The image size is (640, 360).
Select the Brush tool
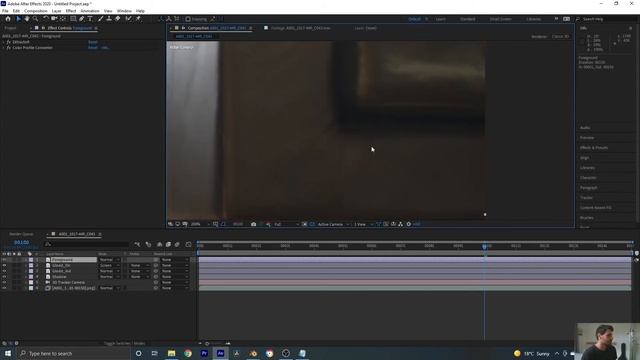point(100,19)
